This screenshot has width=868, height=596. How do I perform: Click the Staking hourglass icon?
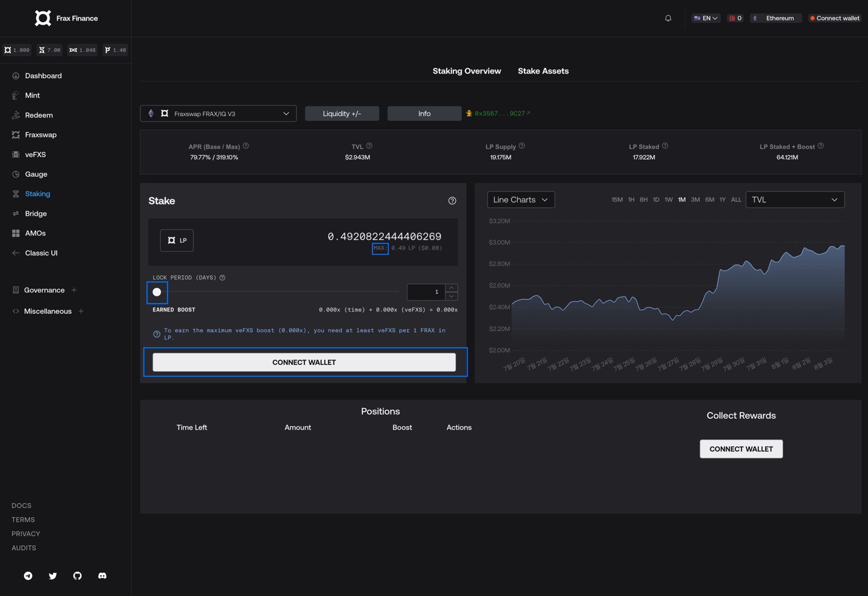16,194
